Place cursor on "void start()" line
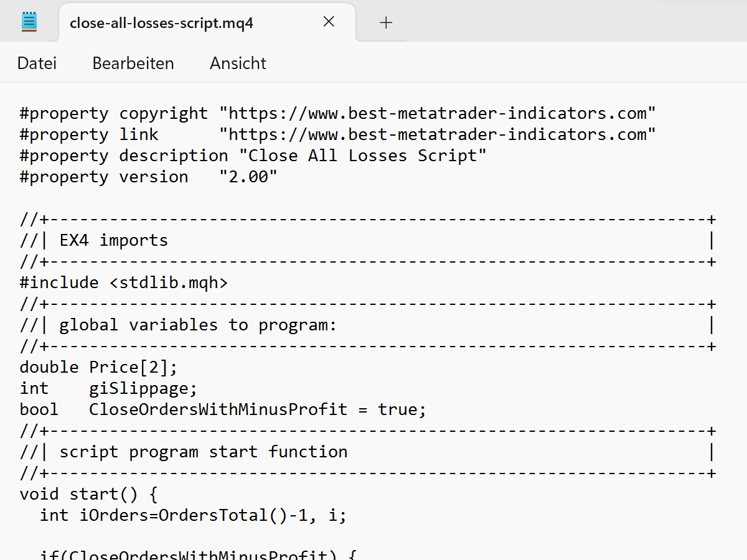The image size is (747, 560). [89, 495]
